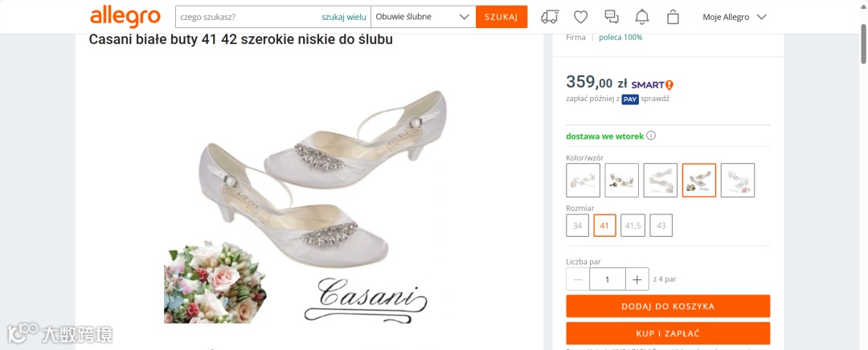Open favorites heart icon
This screenshot has height=350, width=868.
[580, 17]
